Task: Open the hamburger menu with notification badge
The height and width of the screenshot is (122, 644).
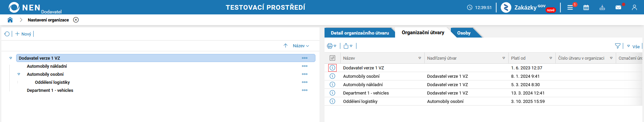Action: [570, 7]
